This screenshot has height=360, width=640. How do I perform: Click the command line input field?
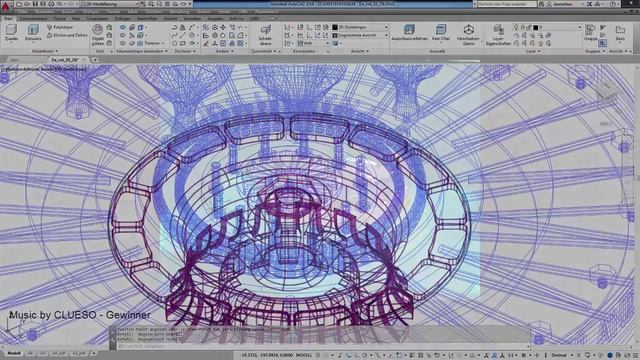pyautogui.click(x=320, y=346)
